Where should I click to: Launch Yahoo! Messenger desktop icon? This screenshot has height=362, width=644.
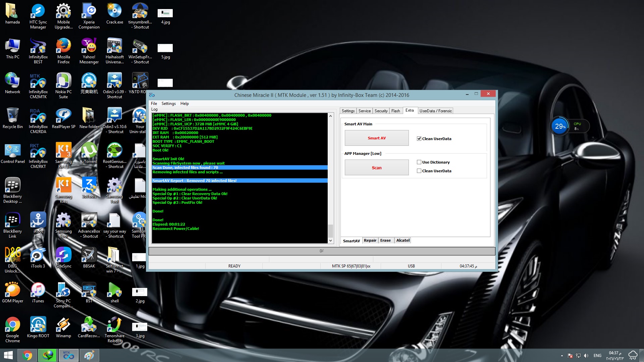(89, 51)
